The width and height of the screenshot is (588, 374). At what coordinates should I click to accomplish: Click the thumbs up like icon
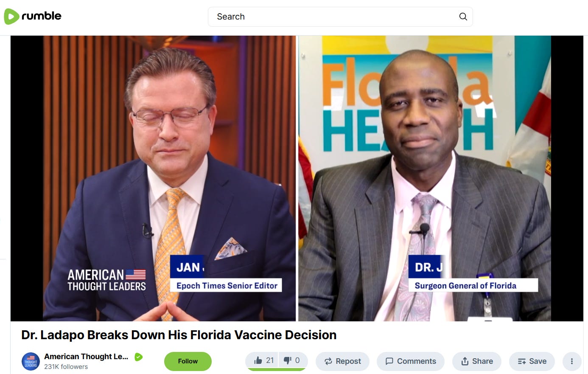258,360
